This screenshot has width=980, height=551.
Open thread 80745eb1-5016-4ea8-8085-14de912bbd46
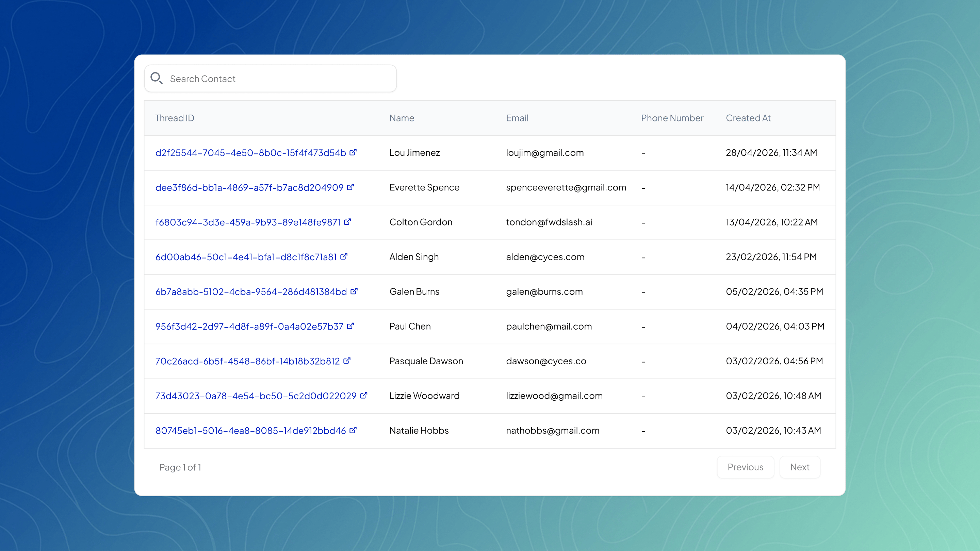[x=251, y=431]
